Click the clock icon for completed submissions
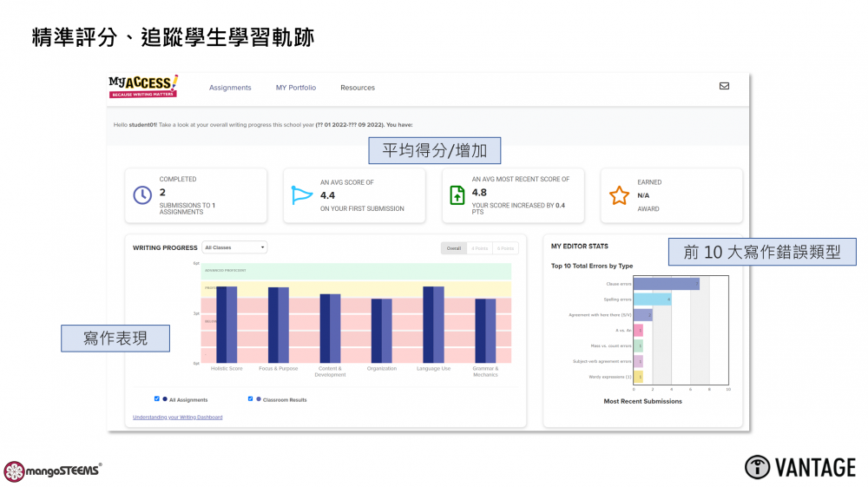 coord(142,195)
